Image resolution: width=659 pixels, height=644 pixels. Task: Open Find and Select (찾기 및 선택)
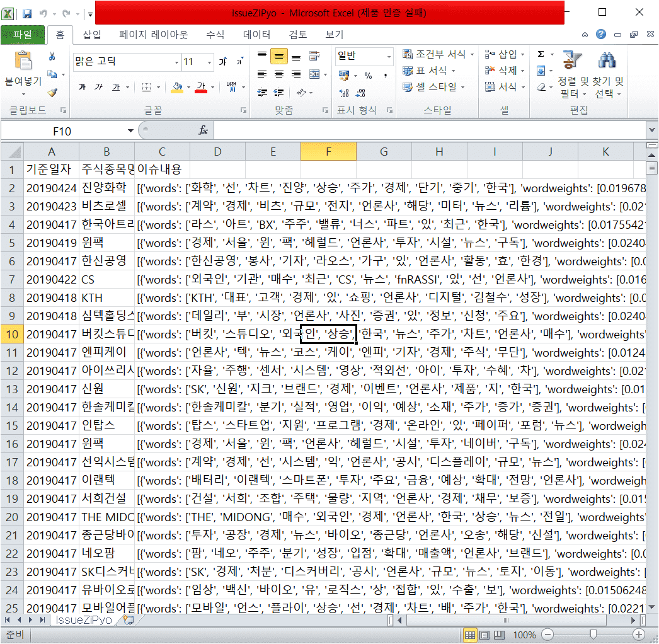point(607,75)
